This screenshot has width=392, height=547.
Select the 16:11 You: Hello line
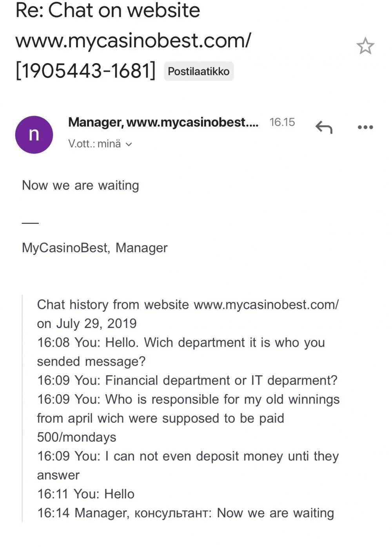[x=85, y=494]
